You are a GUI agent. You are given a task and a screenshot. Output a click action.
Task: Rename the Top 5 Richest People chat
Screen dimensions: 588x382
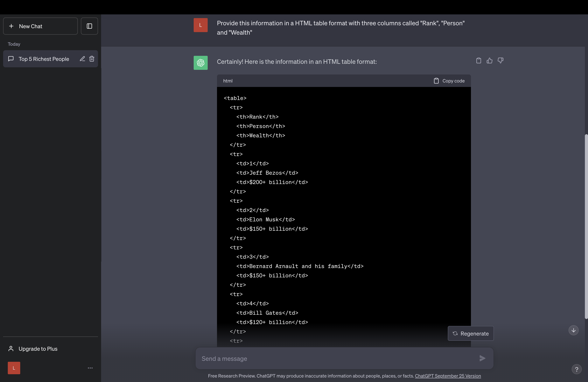point(82,59)
